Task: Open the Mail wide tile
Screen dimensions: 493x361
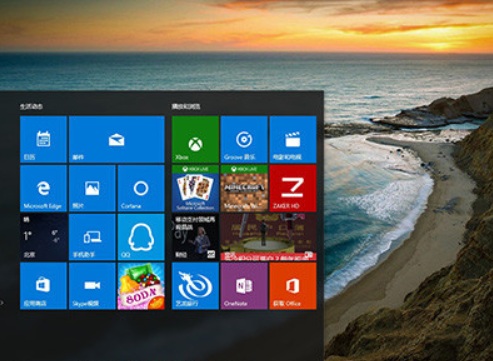Action: pos(117,139)
